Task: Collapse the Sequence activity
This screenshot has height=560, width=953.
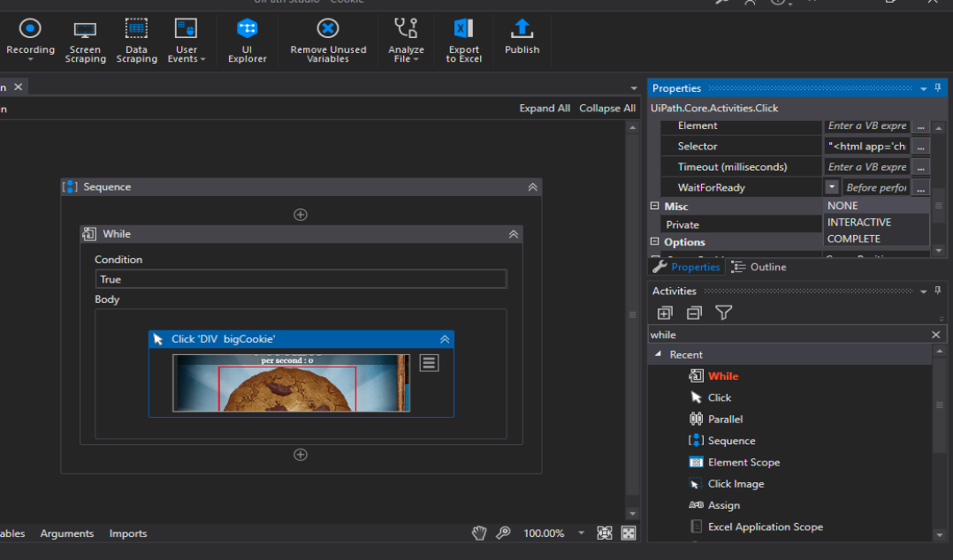Action: [532, 187]
